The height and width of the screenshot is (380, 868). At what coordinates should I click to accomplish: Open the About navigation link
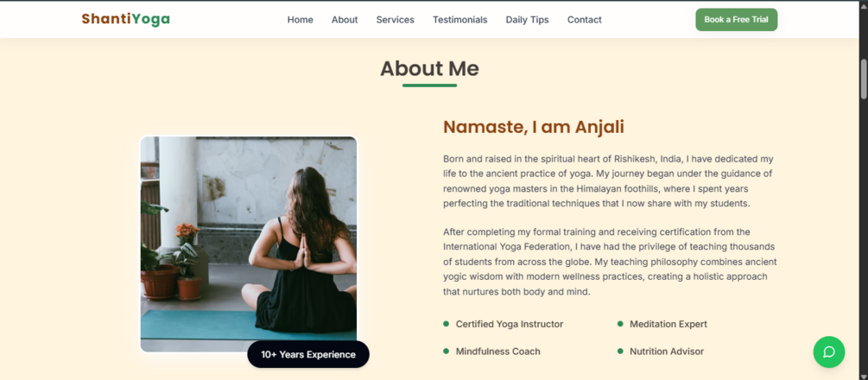(x=344, y=20)
